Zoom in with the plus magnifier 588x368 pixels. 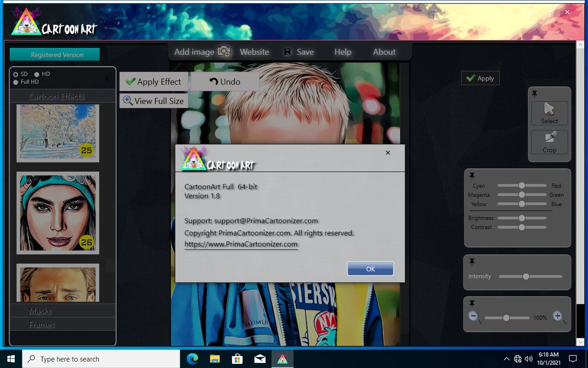(x=559, y=317)
